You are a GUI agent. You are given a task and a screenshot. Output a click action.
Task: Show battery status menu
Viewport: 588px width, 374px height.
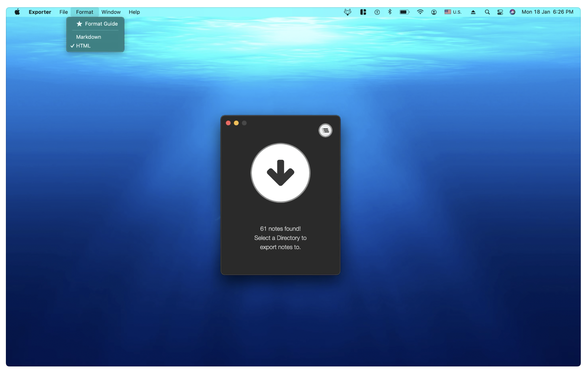405,12
